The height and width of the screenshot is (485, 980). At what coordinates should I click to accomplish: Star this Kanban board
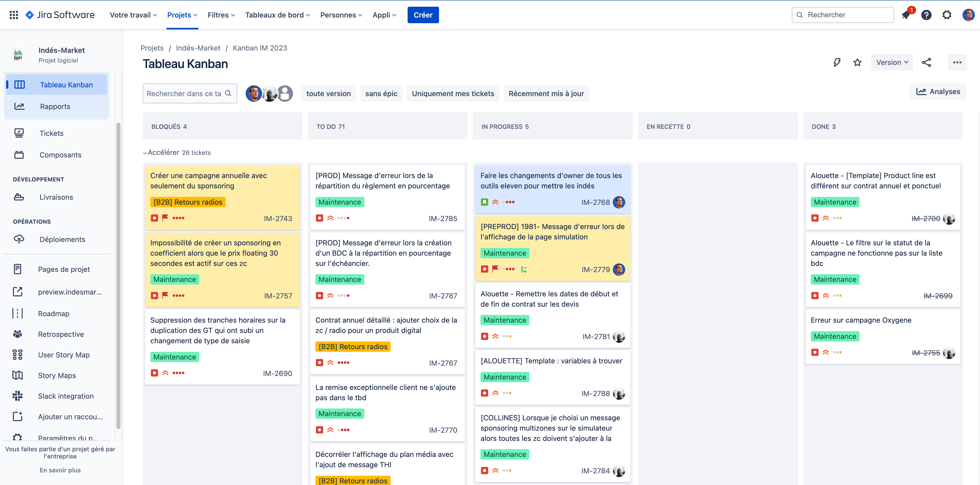857,62
